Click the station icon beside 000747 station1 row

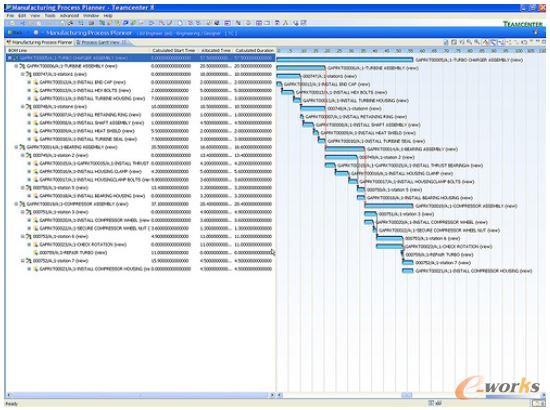point(29,74)
